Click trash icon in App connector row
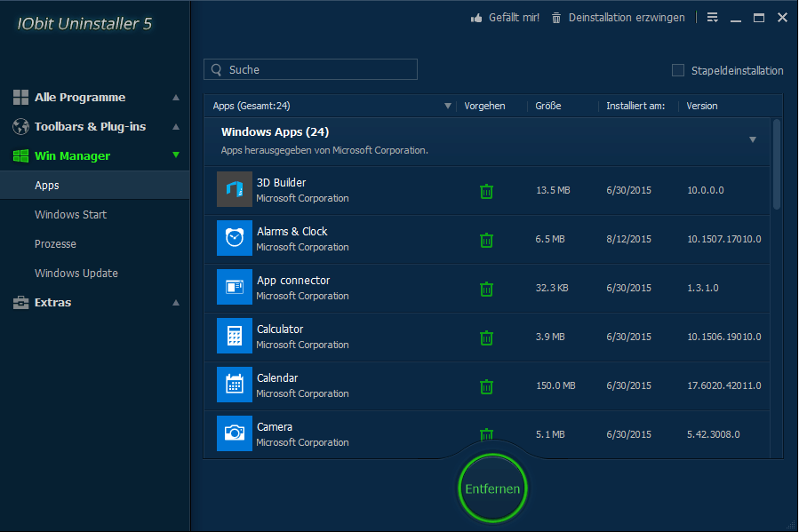 coord(487,289)
